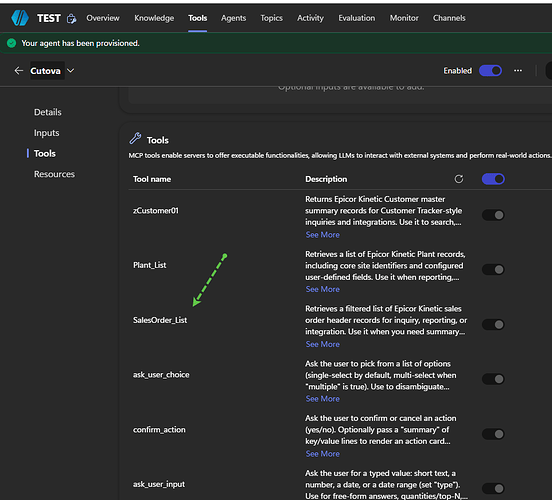Screen dimensions: 552x500
Task: Click the wrench icon beside Tools heading
Action: [136, 138]
